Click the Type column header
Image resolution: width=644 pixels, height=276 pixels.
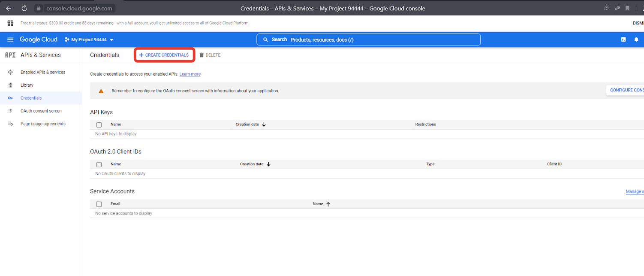coord(430,164)
